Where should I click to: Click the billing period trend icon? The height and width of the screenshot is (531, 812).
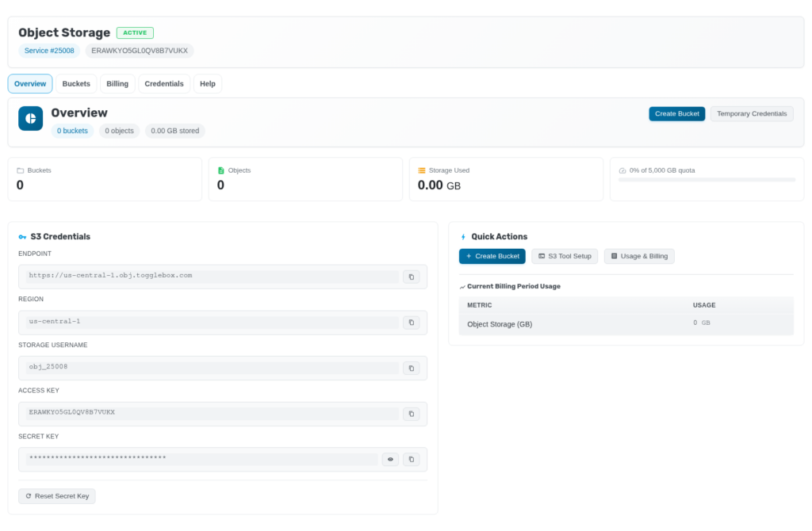coord(462,287)
